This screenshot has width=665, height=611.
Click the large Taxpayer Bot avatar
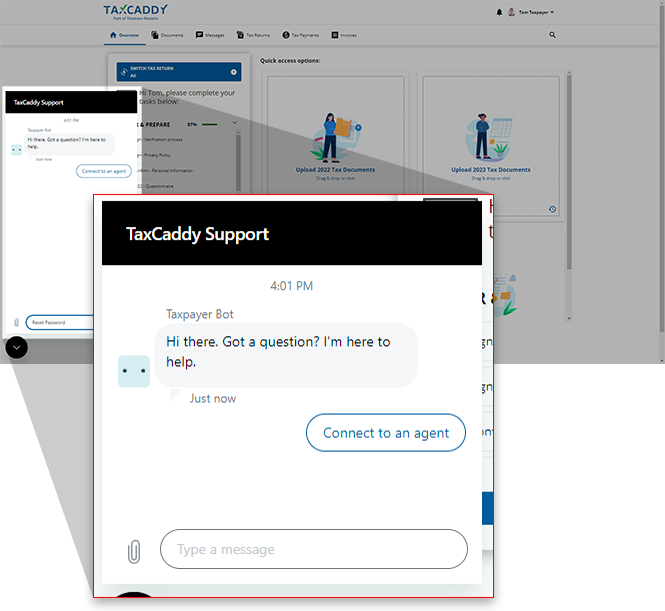[x=134, y=371]
